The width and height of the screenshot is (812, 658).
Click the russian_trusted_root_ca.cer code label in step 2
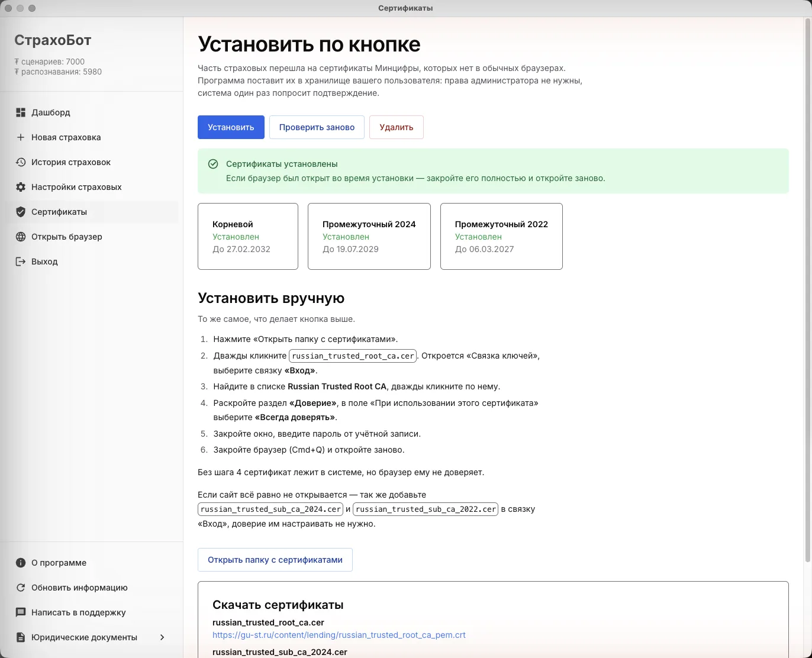pyautogui.click(x=353, y=356)
